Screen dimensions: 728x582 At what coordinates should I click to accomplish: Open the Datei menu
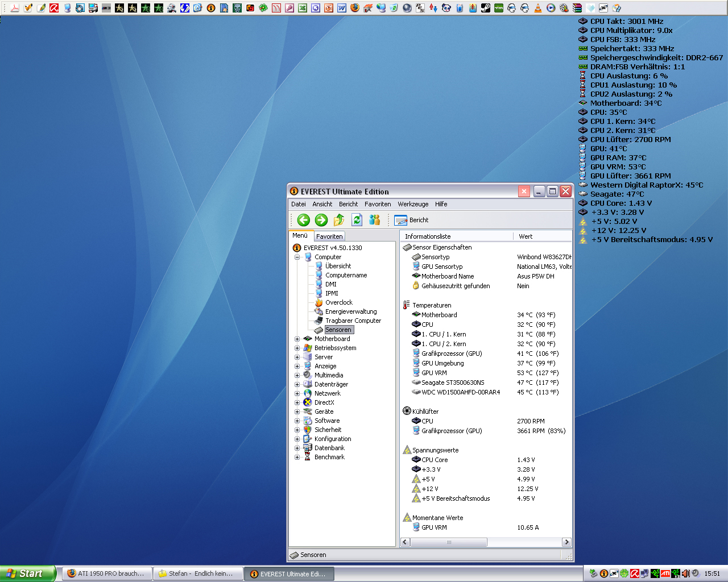click(298, 204)
